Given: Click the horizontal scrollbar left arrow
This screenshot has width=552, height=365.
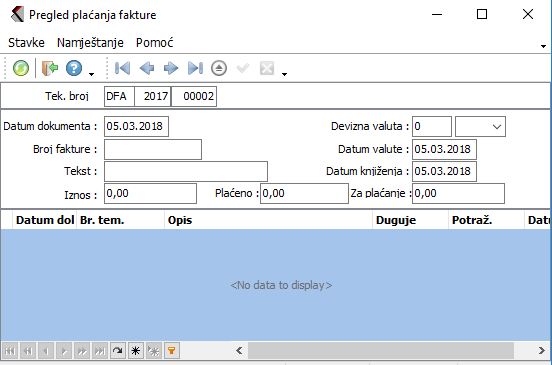Looking at the screenshot, I should coord(239,351).
